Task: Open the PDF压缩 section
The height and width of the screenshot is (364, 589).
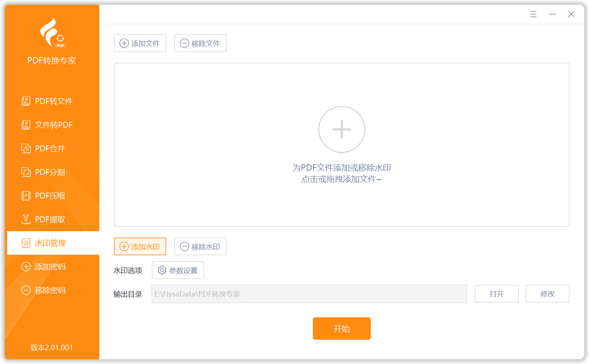Action: click(x=52, y=196)
